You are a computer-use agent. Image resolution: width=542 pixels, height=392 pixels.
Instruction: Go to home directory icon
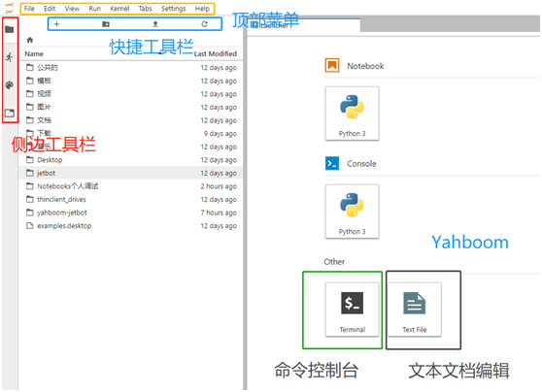pos(30,40)
